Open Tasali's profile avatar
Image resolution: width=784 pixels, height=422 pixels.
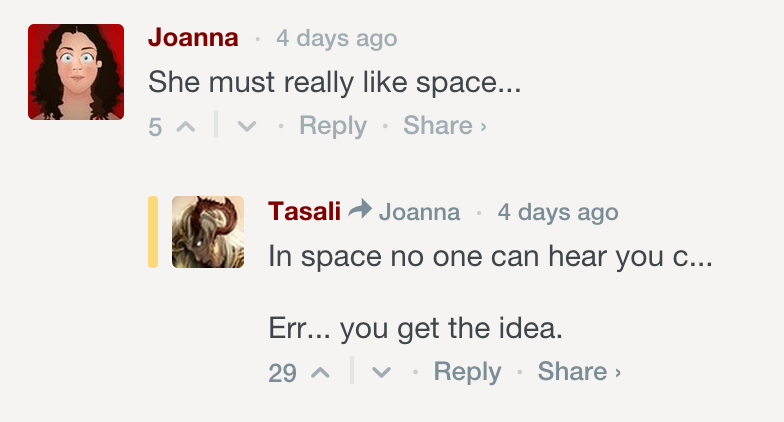pyautogui.click(x=208, y=232)
